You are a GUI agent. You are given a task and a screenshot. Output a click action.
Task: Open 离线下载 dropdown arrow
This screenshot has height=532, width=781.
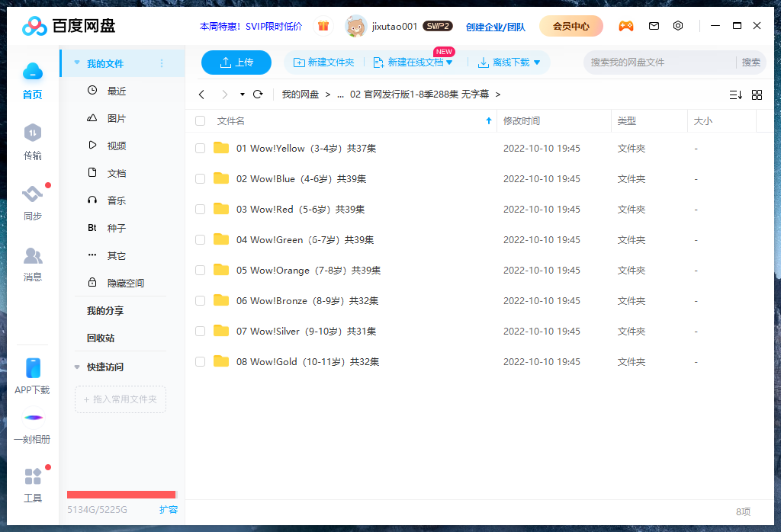click(537, 62)
